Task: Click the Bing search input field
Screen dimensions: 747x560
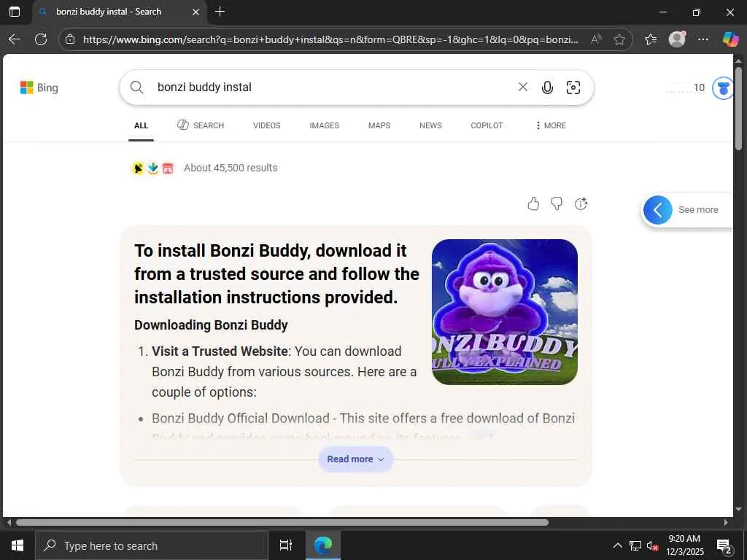Action: click(x=333, y=87)
